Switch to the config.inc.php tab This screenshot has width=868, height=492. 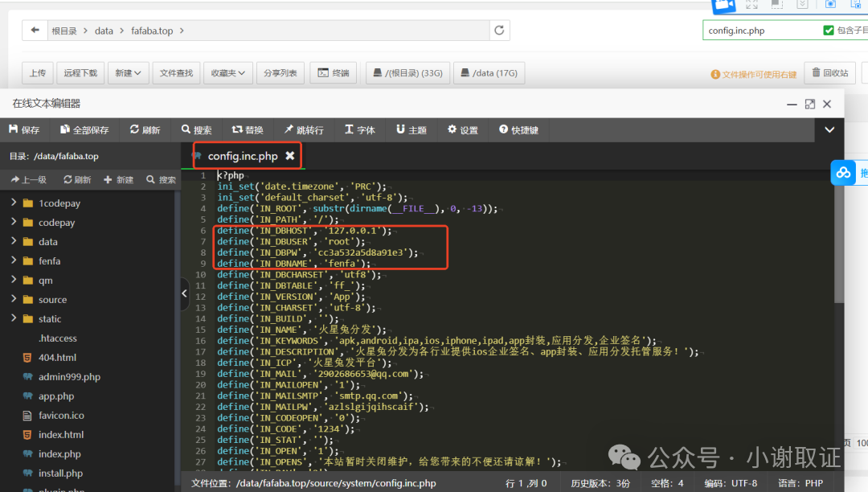point(243,156)
